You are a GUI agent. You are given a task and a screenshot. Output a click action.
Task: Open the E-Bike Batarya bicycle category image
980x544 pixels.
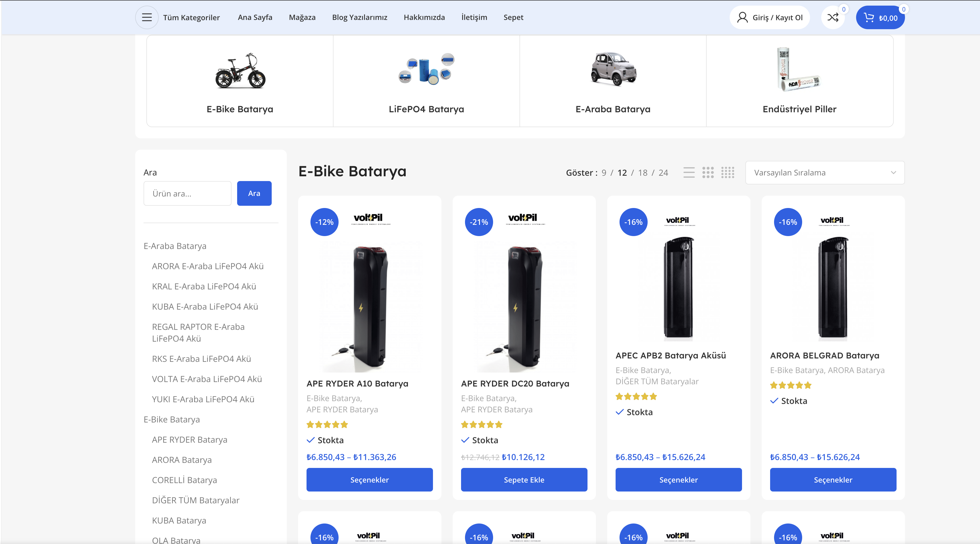(240, 70)
